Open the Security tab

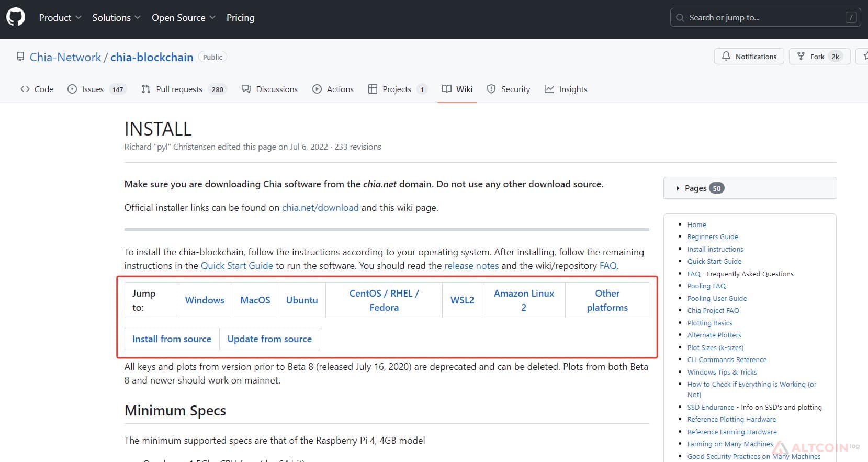pyautogui.click(x=509, y=89)
